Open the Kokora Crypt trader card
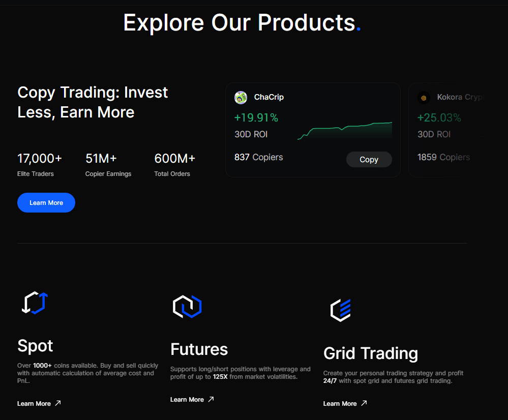508x420 pixels. pyautogui.click(x=458, y=130)
